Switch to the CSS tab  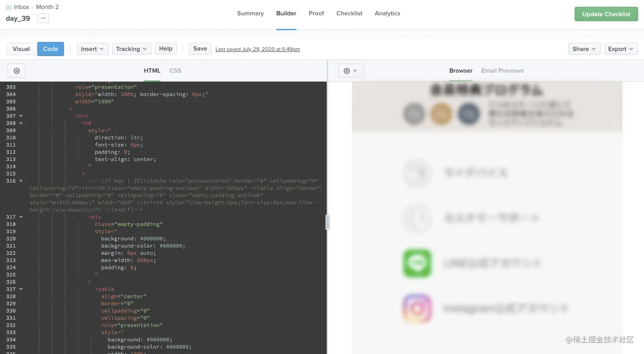175,70
